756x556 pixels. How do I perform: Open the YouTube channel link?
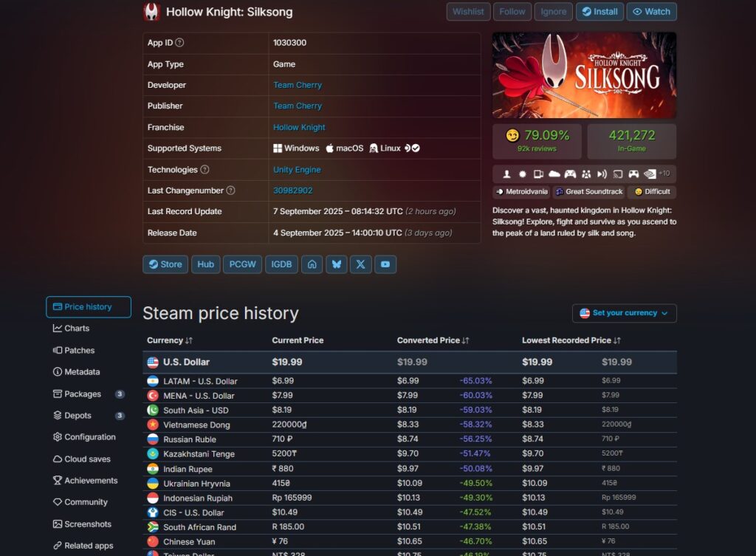[385, 264]
